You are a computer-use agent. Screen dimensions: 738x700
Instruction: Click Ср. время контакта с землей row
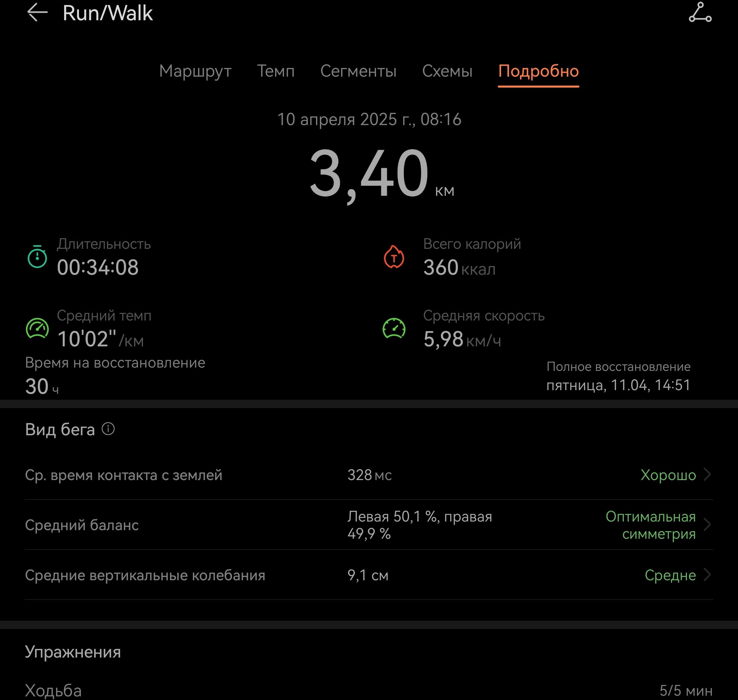(369, 475)
